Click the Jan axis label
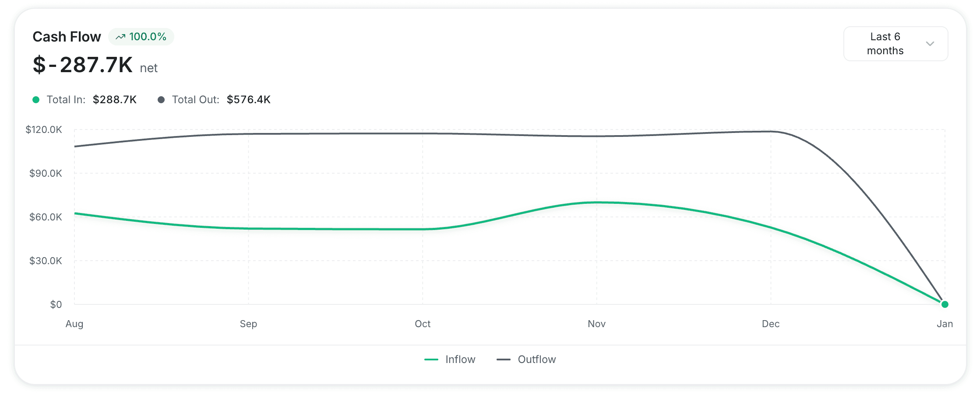This screenshot has width=980, height=398. [945, 324]
